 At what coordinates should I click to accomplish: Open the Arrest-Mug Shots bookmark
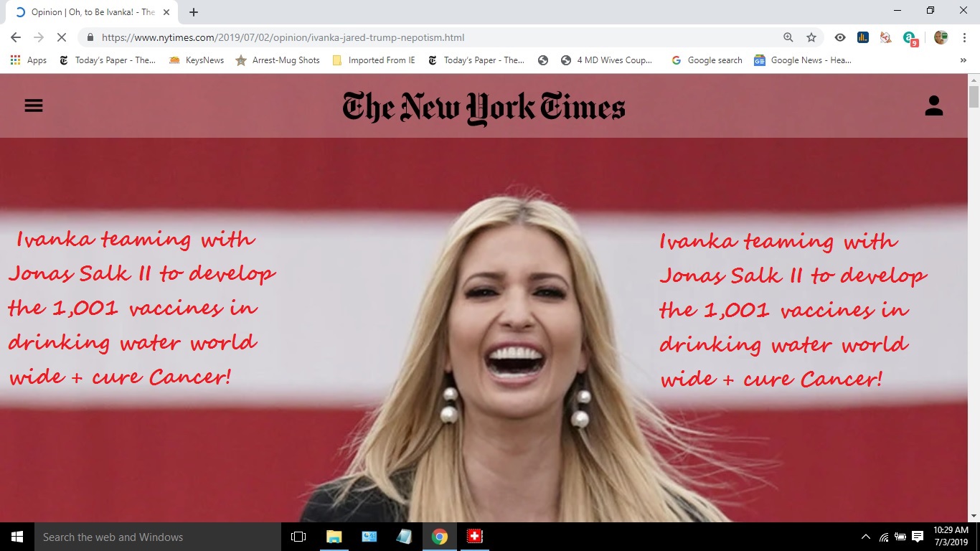point(278,60)
